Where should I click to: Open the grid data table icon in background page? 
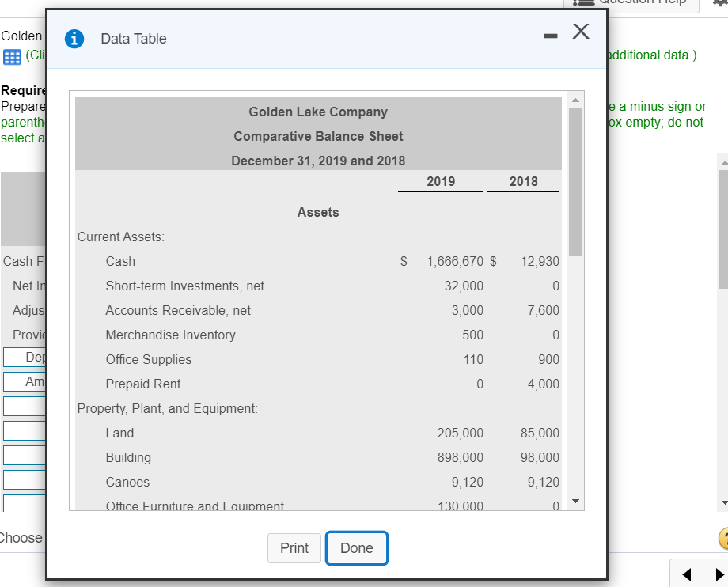[12, 57]
